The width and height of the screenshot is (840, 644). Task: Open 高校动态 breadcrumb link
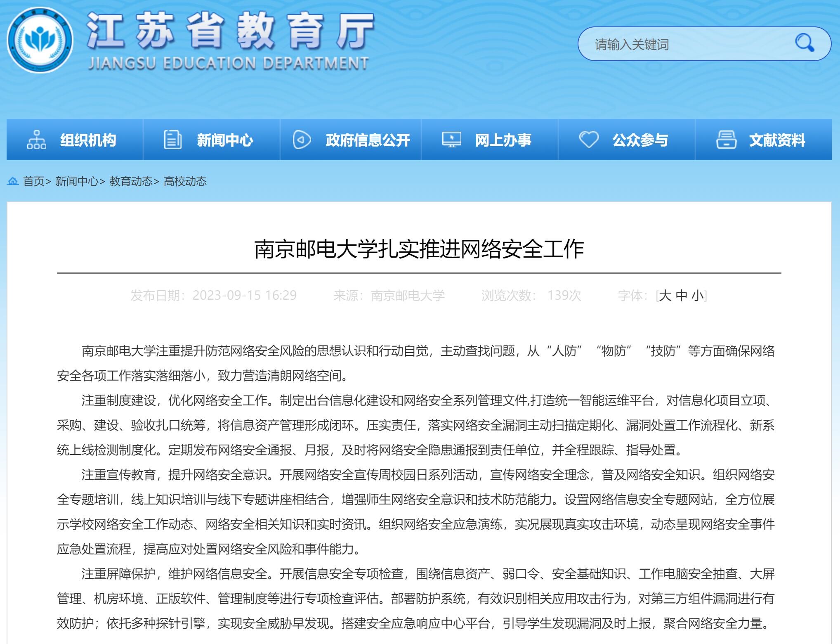(185, 181)
